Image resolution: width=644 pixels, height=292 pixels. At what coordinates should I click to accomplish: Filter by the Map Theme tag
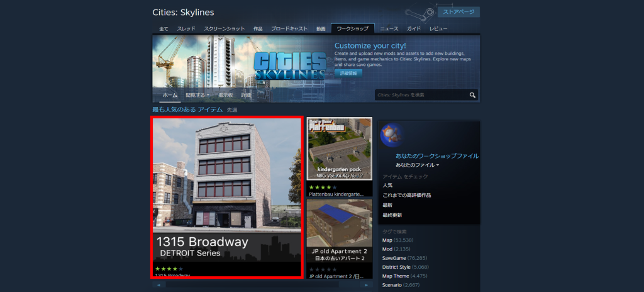click(396, 276)
